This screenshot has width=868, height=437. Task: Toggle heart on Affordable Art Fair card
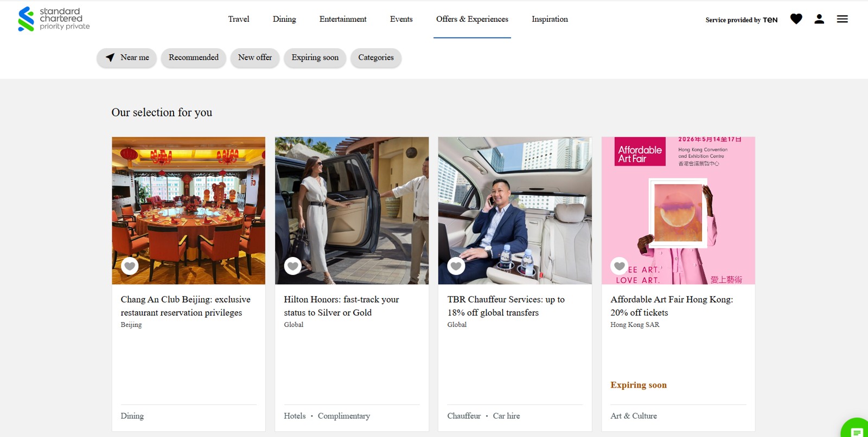pos(620,266)
